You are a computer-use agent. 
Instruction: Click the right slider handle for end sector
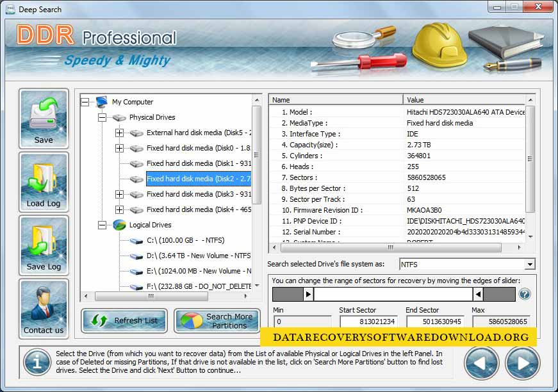click(478, 294)
